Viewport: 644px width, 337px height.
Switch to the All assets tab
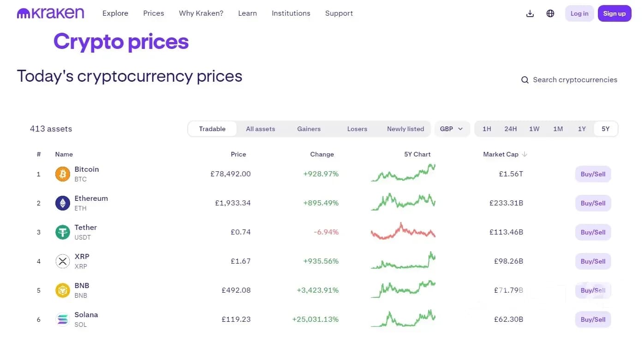pos(261,129)
